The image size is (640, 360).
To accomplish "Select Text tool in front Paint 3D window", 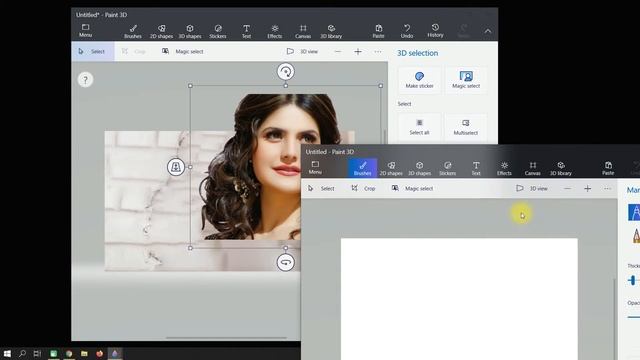I will click(x=476, y=168).
